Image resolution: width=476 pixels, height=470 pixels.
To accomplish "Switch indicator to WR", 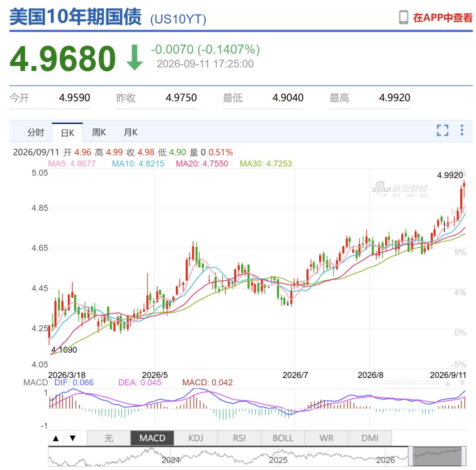I will [326, 438].
